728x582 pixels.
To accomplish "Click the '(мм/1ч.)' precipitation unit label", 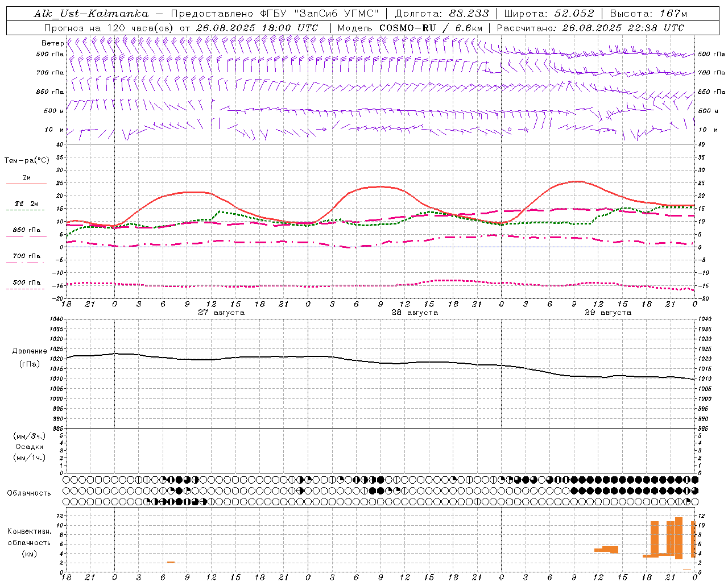I will pyautogui.click(x=30, y=458).
